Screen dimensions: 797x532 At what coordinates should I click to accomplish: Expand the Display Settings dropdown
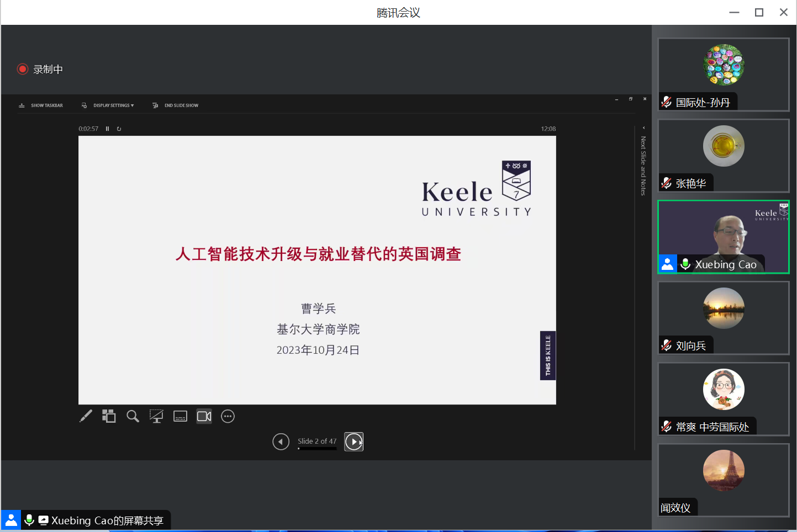coord(108,105)
